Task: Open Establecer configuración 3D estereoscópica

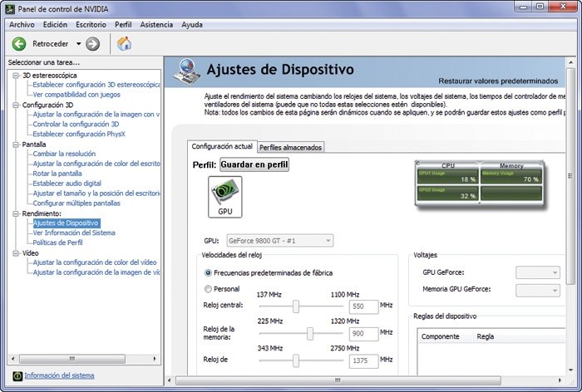Action: pyautogui.click(x=96, y=85)
